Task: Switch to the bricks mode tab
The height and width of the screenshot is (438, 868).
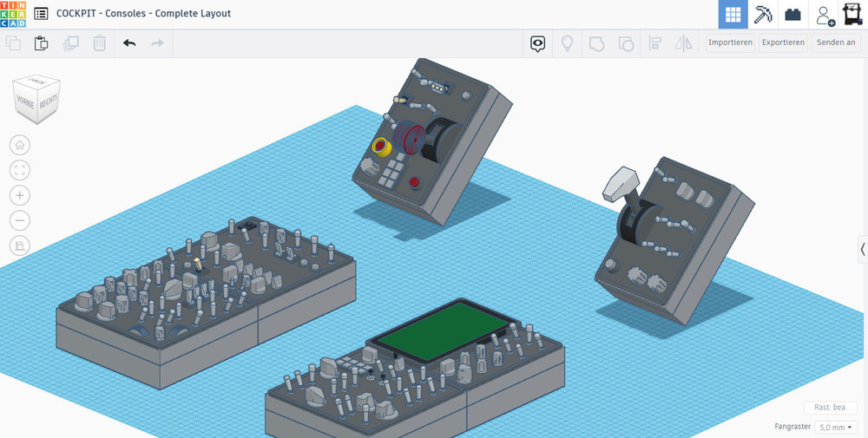Action: (x=792, y=15)
